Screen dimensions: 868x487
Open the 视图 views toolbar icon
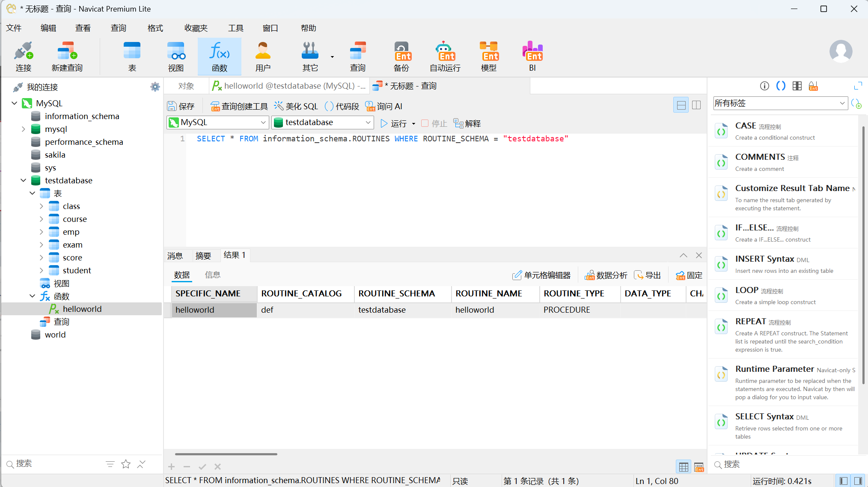pyautogui.click(x=175, y=51)
